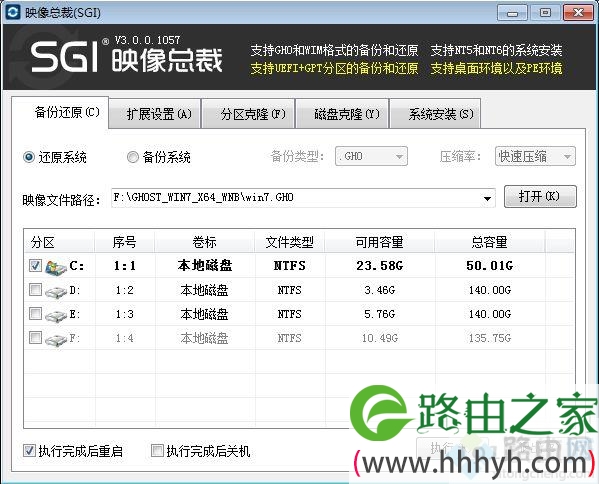This screenshot has width=599, height=484.
Task: Enable shutdown after execution checkbox
Action: [157, 450]
